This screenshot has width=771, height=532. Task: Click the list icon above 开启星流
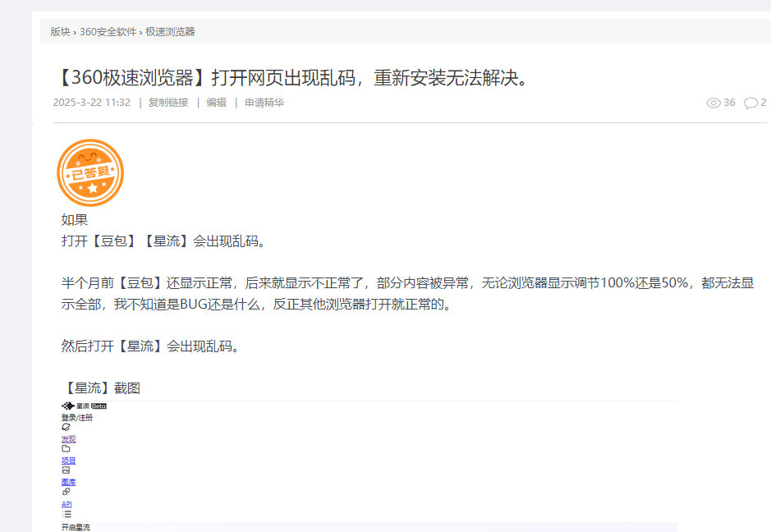[67, 514]
